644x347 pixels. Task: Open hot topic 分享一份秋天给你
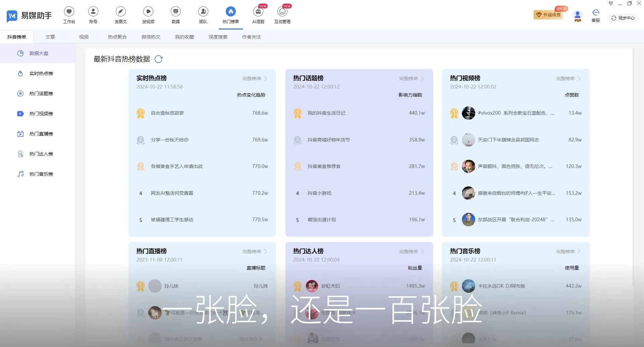(170, 140)
